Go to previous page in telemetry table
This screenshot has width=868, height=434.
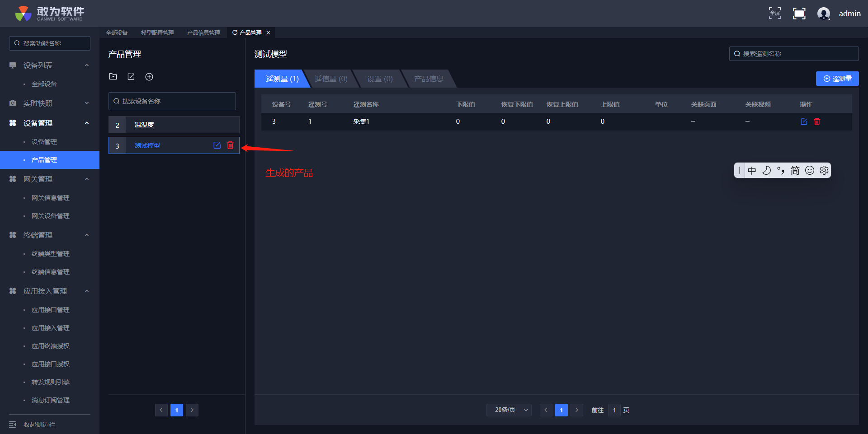coord(546,410)
